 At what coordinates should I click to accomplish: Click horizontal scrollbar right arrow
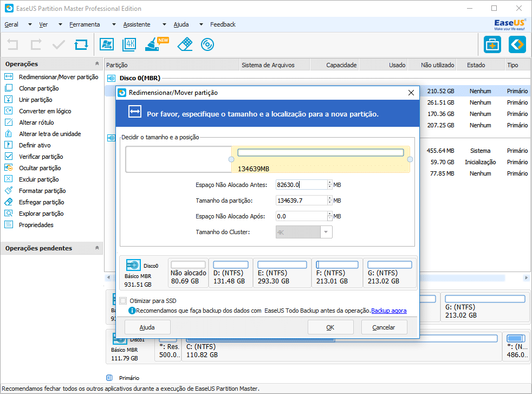pyautogui.click(x=526, y=277)
